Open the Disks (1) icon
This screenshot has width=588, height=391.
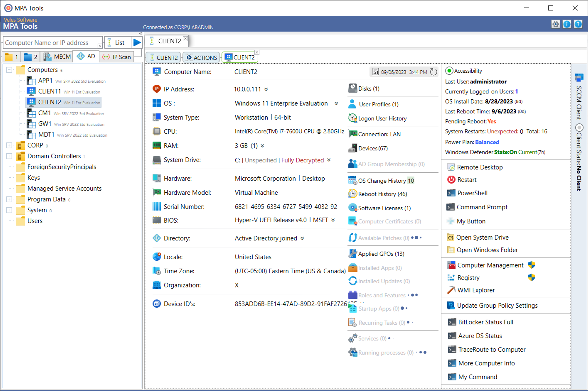point(352,88)
